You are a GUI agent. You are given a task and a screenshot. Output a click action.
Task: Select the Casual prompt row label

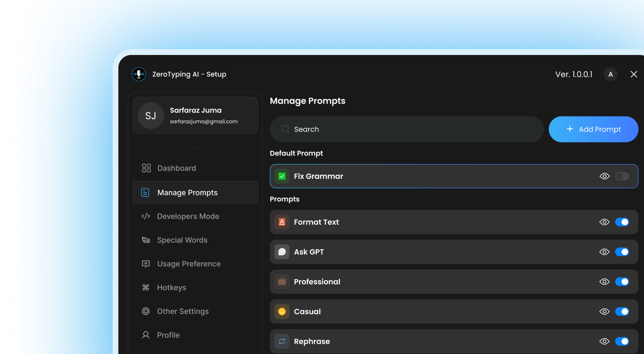(x=307, y=311)
